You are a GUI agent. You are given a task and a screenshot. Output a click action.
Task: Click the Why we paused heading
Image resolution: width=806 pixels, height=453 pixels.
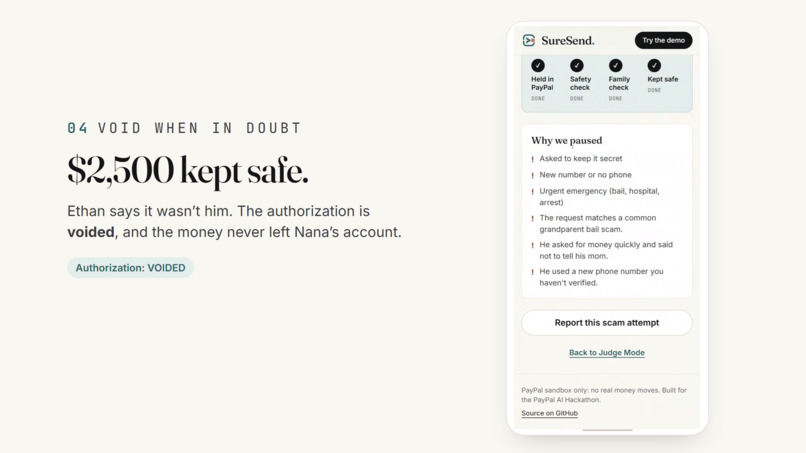point(566,140)
